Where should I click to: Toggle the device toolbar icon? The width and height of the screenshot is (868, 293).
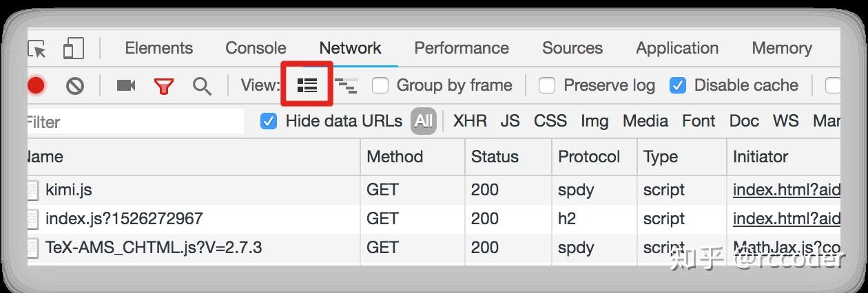click(x=73, y=49)
